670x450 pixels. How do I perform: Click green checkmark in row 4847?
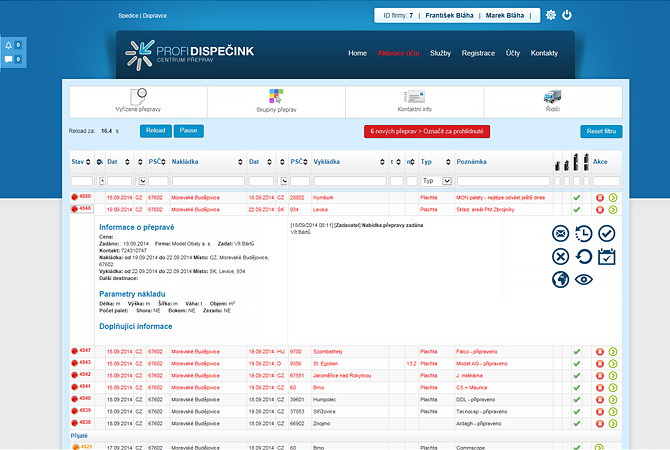tap(576, 352)
